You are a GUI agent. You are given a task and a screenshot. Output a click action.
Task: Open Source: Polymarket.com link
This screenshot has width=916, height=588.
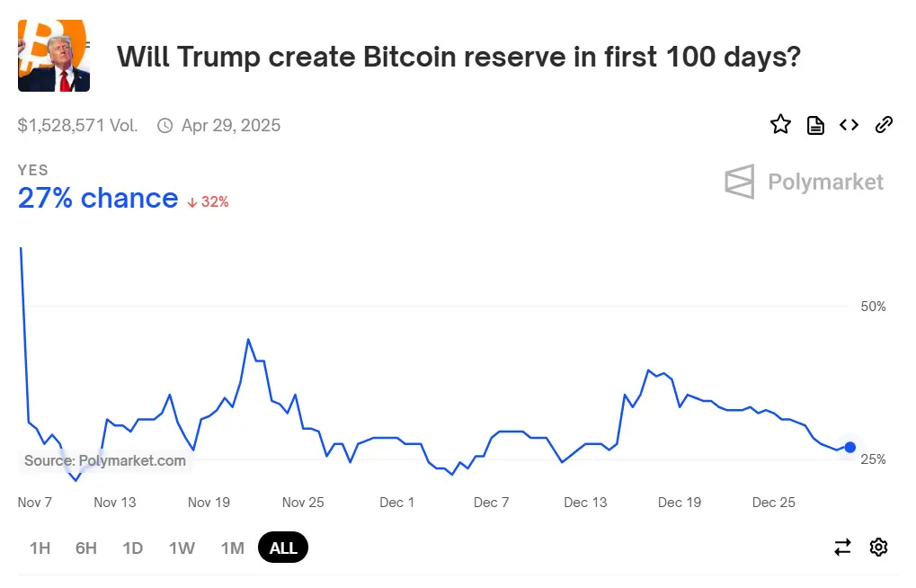105,461
